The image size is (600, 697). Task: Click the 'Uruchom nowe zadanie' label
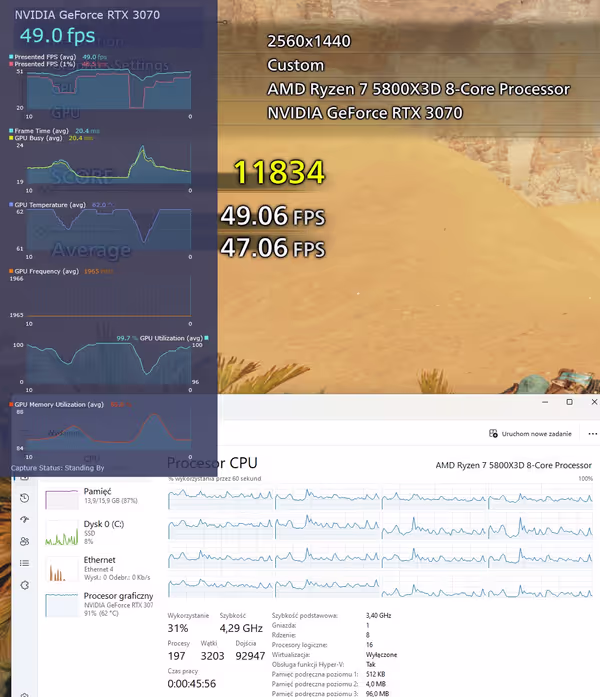coord(536,434)
